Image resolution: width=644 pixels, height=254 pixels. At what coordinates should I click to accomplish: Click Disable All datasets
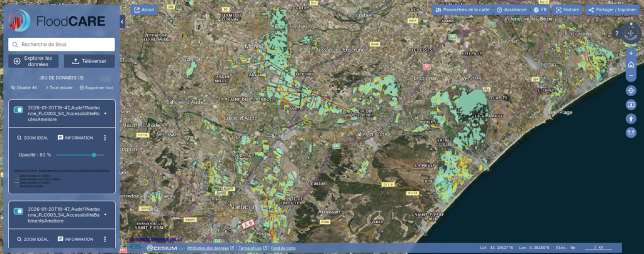(24, 88)
